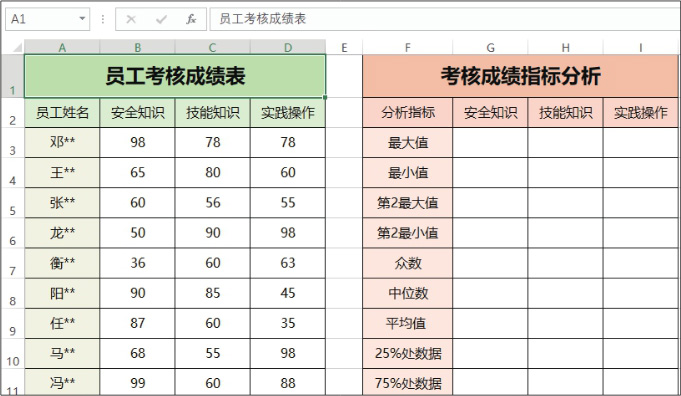Select empty cell for 中位数 under column I
The image size is (681, 396).
tap(640, 294)
